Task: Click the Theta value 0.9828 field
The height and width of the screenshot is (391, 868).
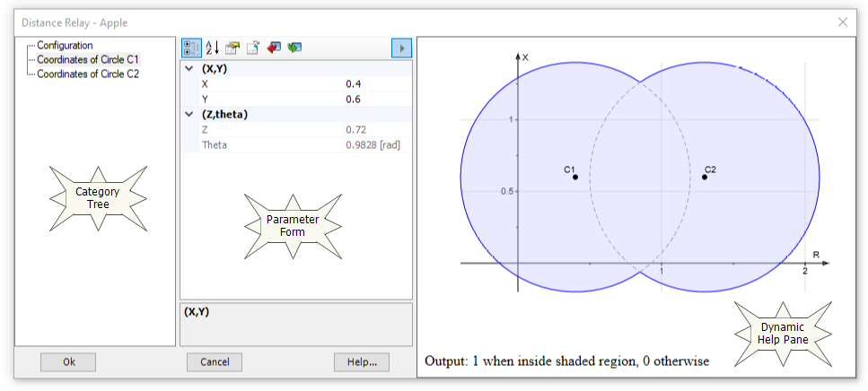Action: coord(377,145)
